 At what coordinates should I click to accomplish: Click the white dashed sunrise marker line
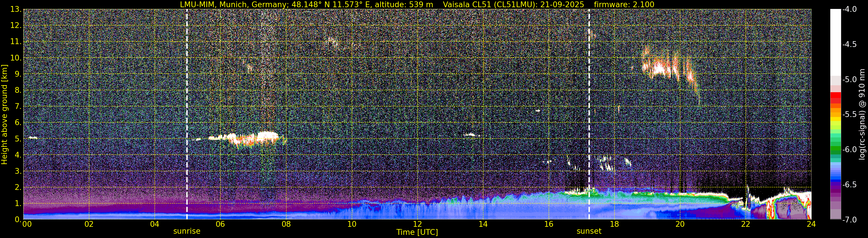187,114
